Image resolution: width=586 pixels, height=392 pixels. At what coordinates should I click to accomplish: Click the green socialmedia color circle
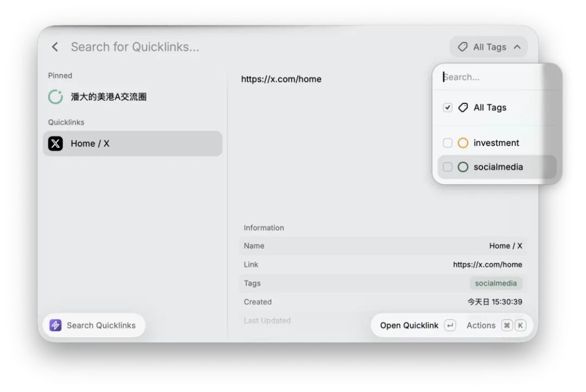tap(463, 167)
